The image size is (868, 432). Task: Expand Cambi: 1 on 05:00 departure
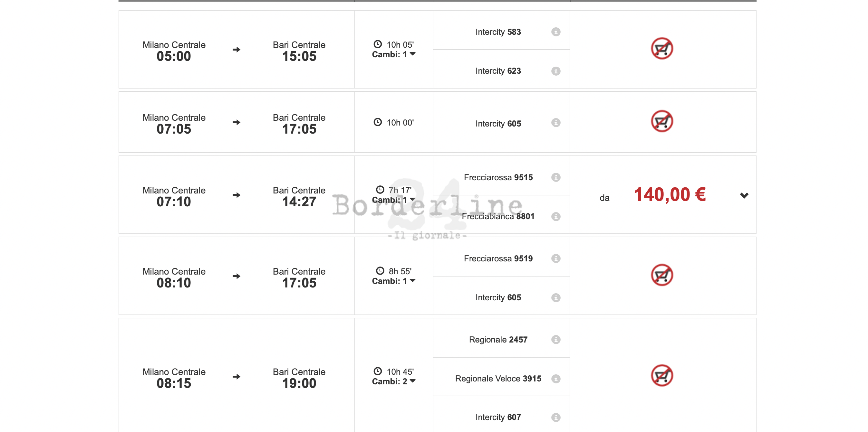pyautogui.click(x=394, y=54)
